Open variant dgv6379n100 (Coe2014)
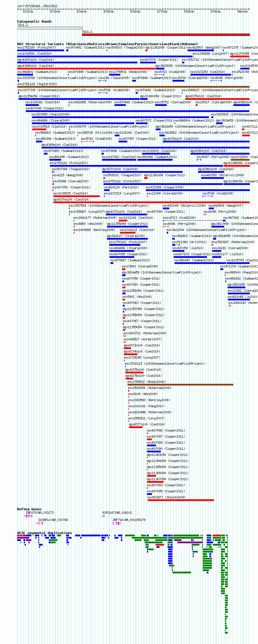Viewport: 258px width, 644px height. [x=203, y=96]
